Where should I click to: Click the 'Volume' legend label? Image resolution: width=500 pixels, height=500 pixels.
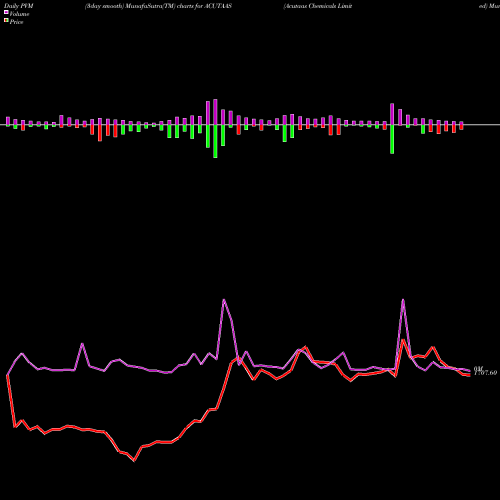19,14
